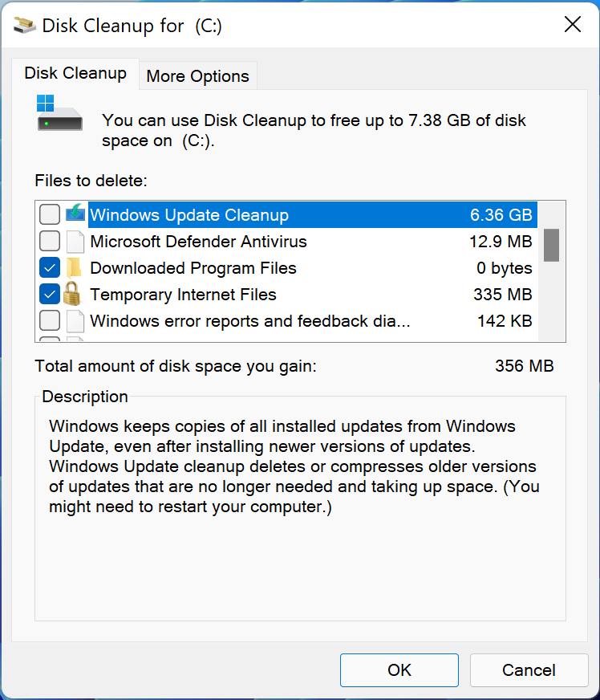Check the Windows error reports entry
Viewport: 600px width, 700px height.
click(x=49, y=320)
